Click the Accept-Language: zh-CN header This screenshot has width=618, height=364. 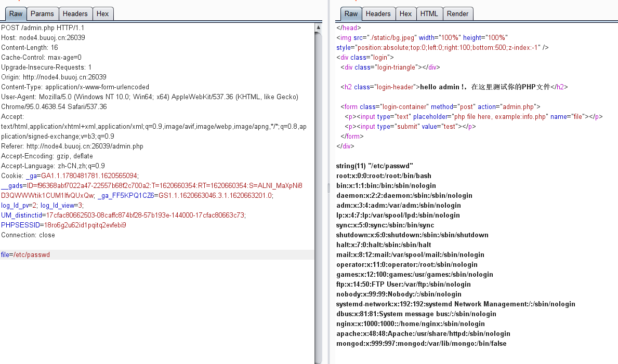[x=53, y=166]
